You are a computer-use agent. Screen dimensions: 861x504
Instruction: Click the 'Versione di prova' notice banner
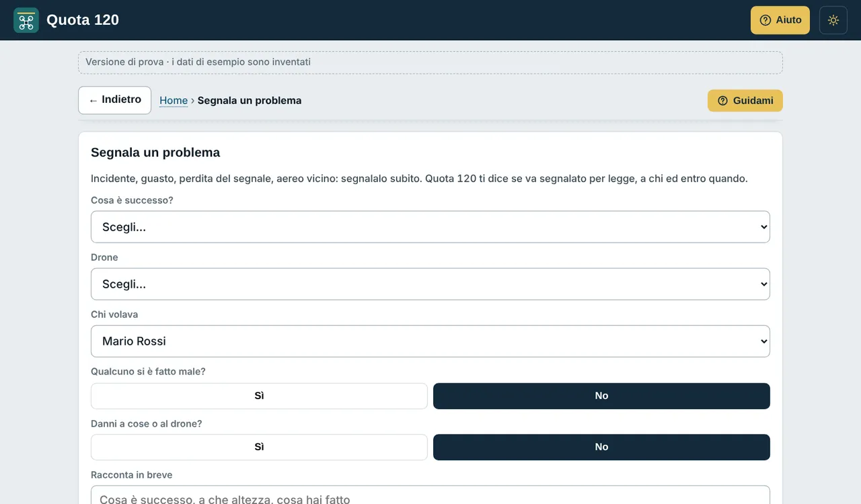click(x=430, y=62)
